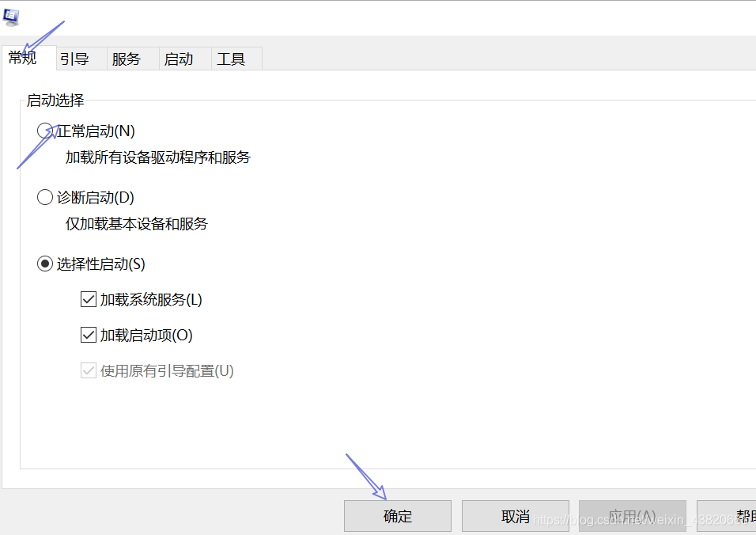Screen dimensions: 756x535
Task: Select the 选择性启动(S) radio button
Action: point(45,264)
